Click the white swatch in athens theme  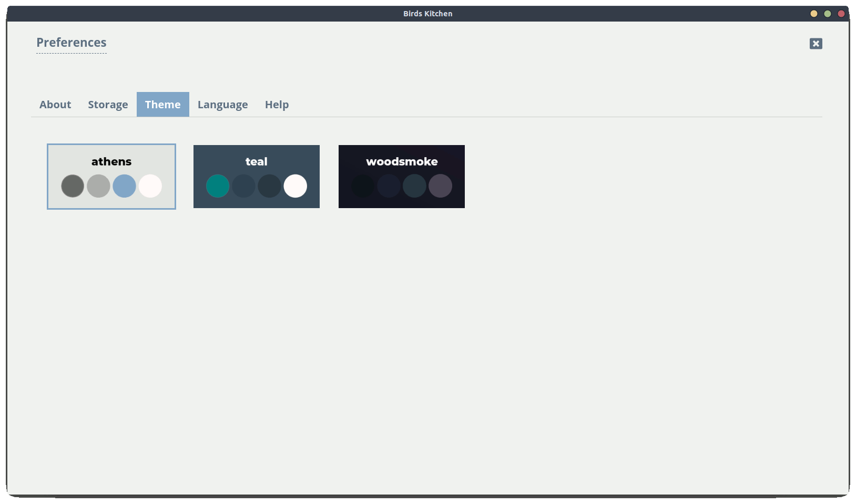(150, 186)
